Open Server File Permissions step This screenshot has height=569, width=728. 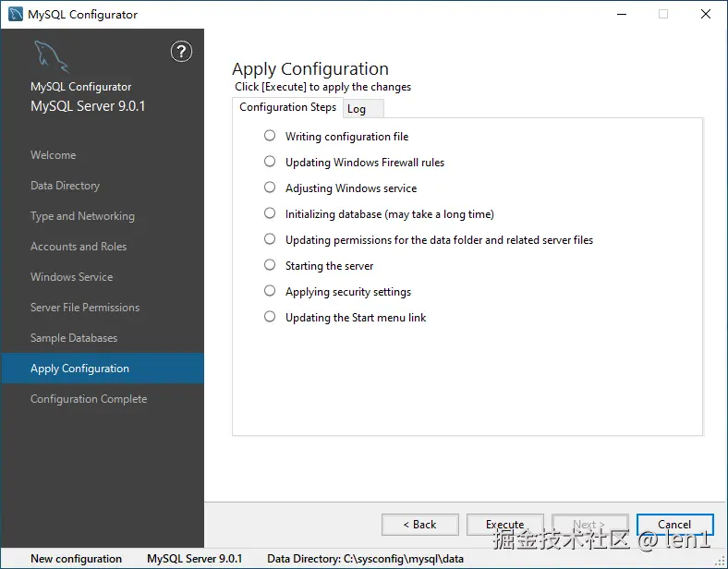click(85, 308)
